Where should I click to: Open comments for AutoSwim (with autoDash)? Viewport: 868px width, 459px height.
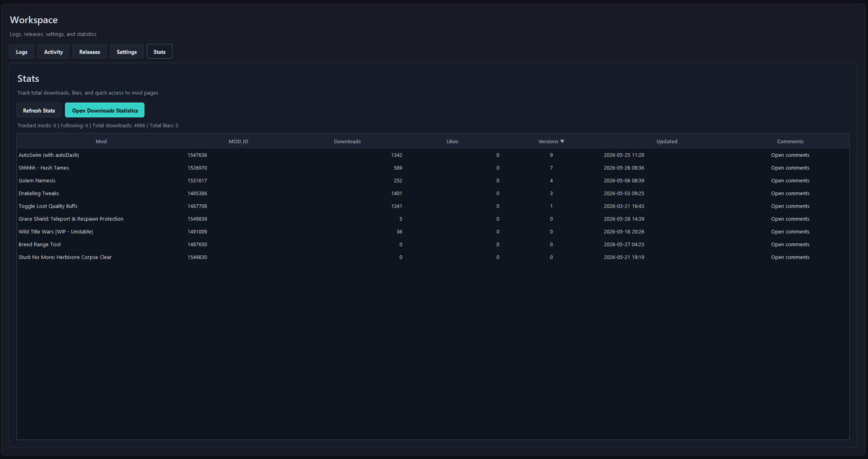click(790, 155)
